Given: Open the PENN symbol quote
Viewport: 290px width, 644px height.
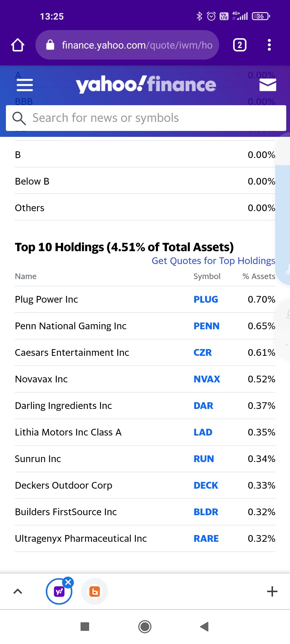Looking at the screenshot, I should [x=206, y=326].
